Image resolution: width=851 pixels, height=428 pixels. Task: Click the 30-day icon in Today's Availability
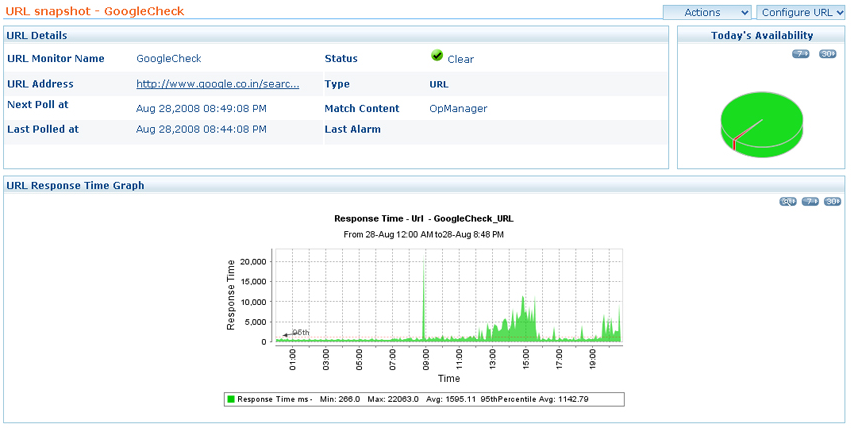click(x=827, y=54)
